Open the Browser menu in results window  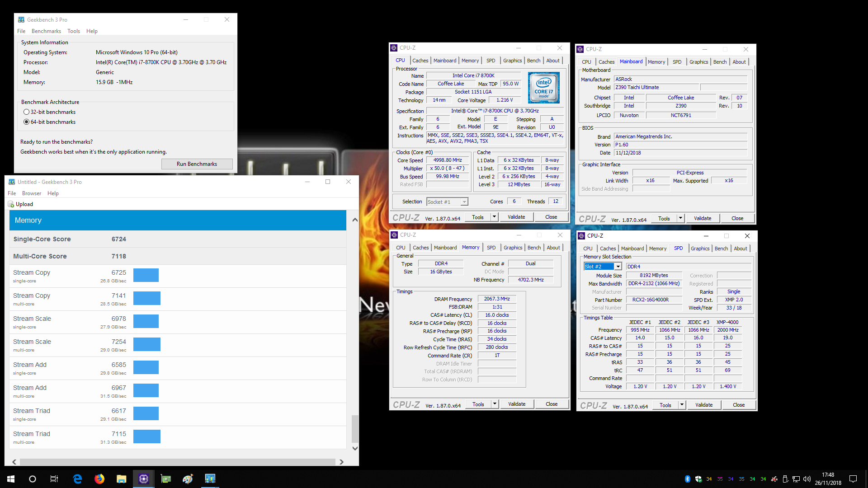pos(32,193)
